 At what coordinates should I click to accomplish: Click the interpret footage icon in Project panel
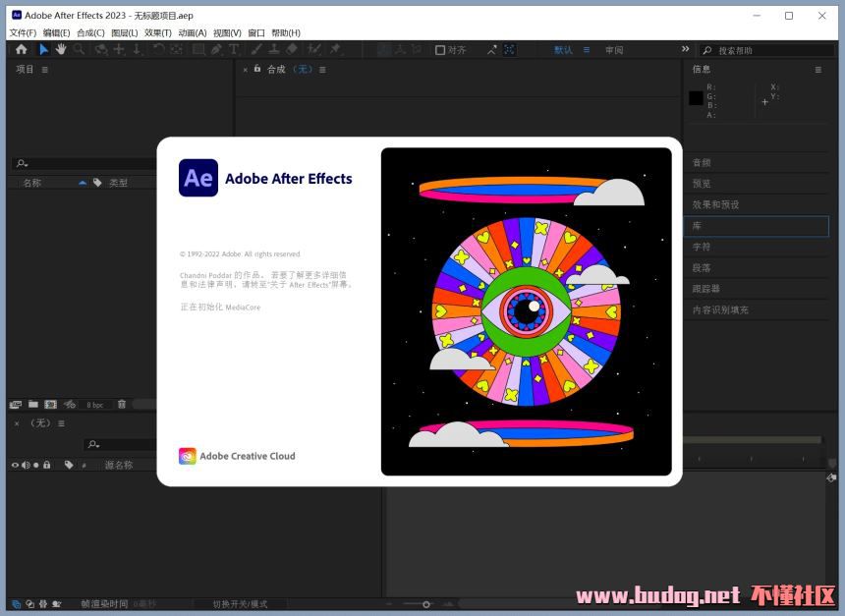point(15,404)
